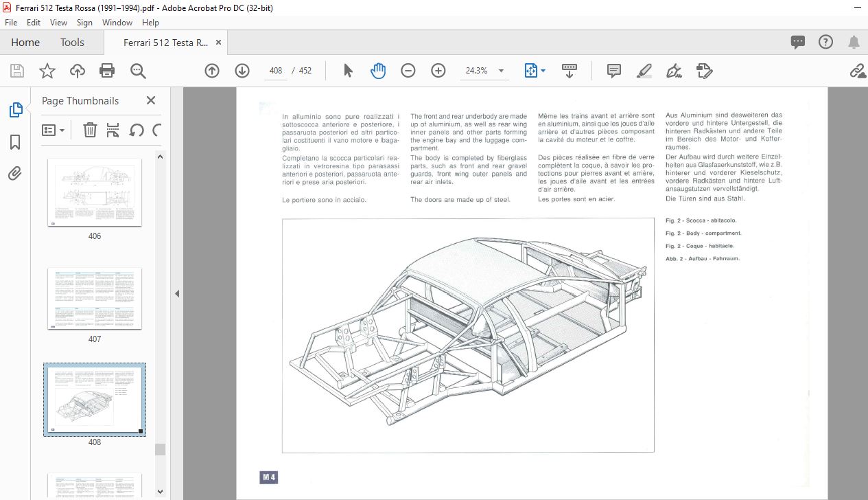Go to next page arrow
Screen dimensions: 868x500
(242, 71)
